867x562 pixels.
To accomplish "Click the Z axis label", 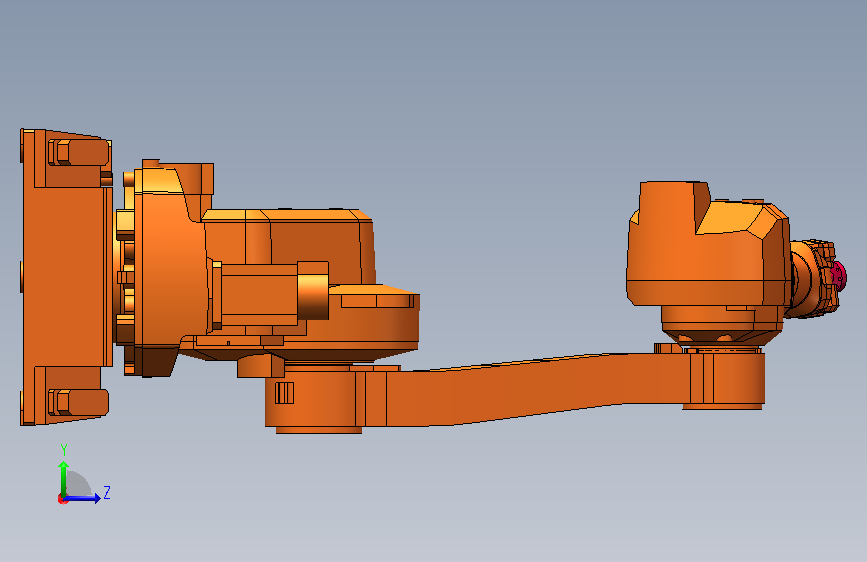I will click(107, 492).
